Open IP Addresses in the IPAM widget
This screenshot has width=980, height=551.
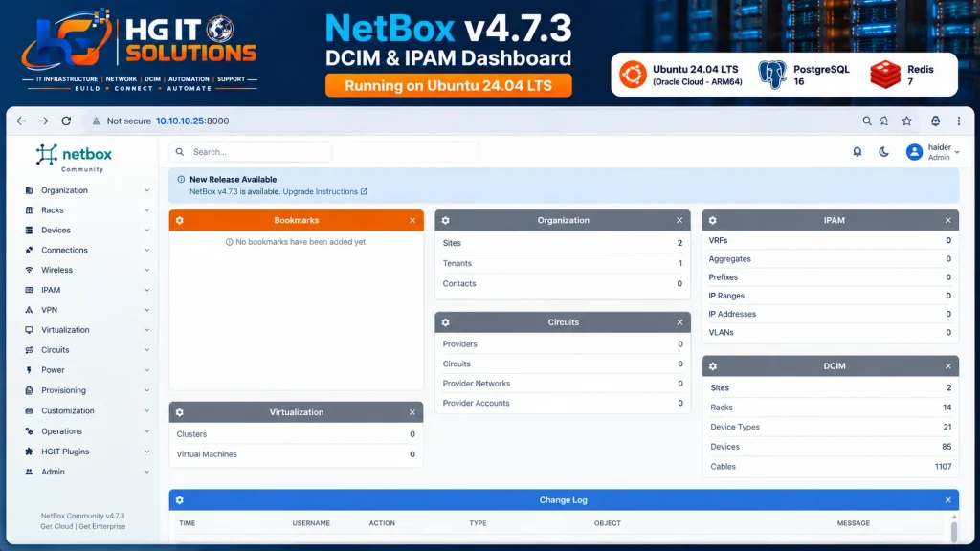point(732,314)
